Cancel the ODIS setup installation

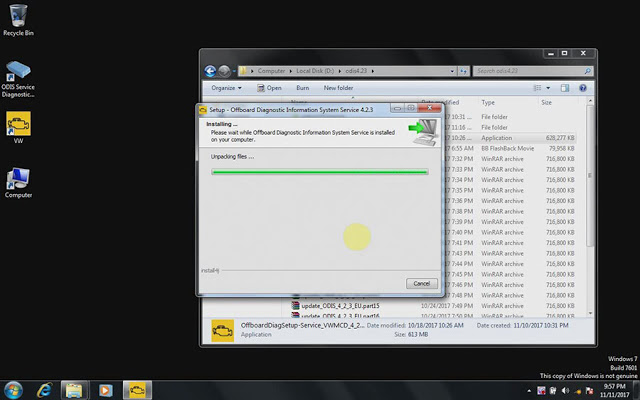point(422,283)
